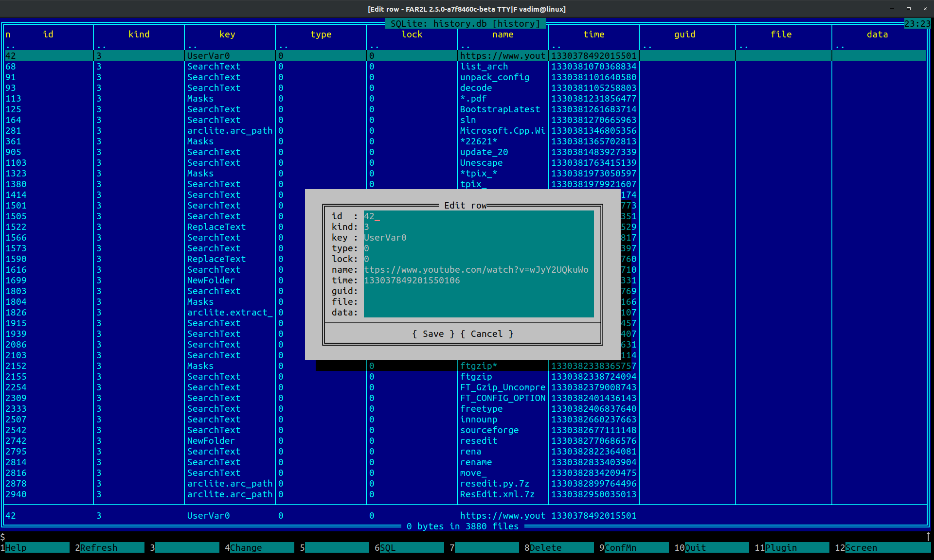
Task: Select row 2940 with ResEdit.xml.7z
Action: pyautogui.click(x=497, y=494)
